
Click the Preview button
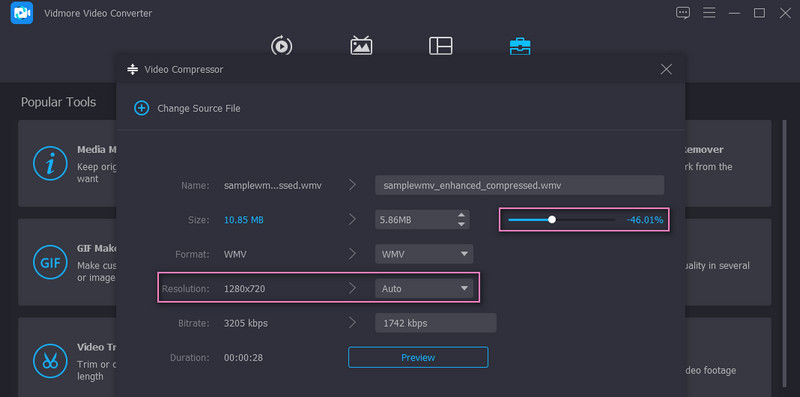click(x=418, y=357)
